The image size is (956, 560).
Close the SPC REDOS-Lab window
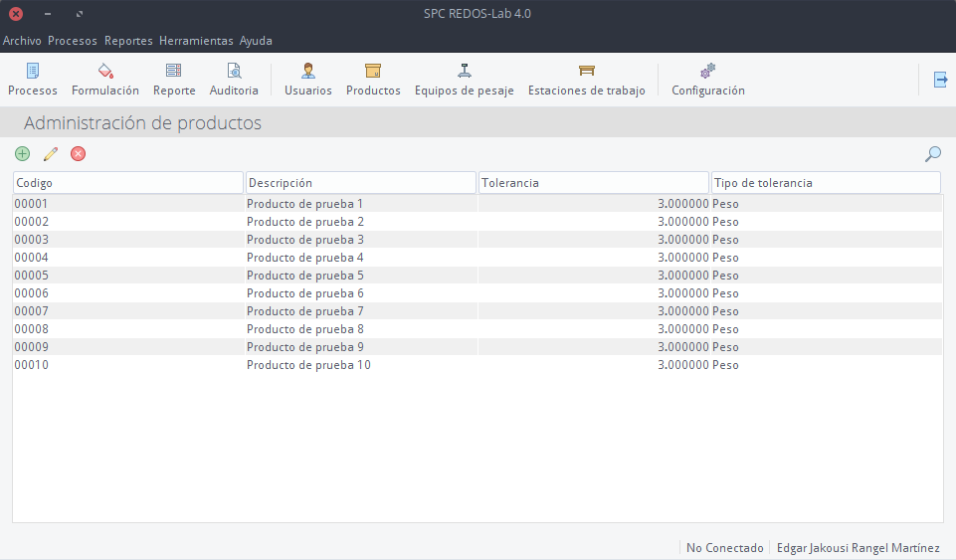[x=16, y=13]
